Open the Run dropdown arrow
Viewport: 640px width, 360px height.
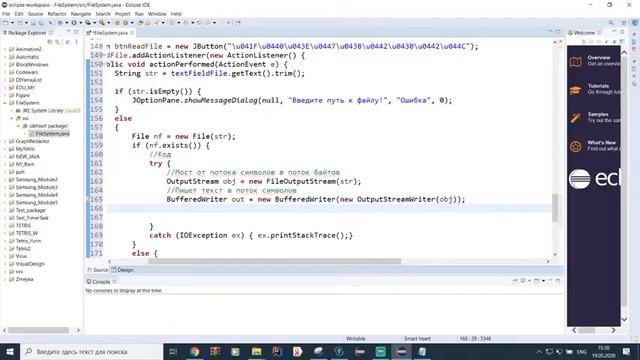tap(80, 23)
